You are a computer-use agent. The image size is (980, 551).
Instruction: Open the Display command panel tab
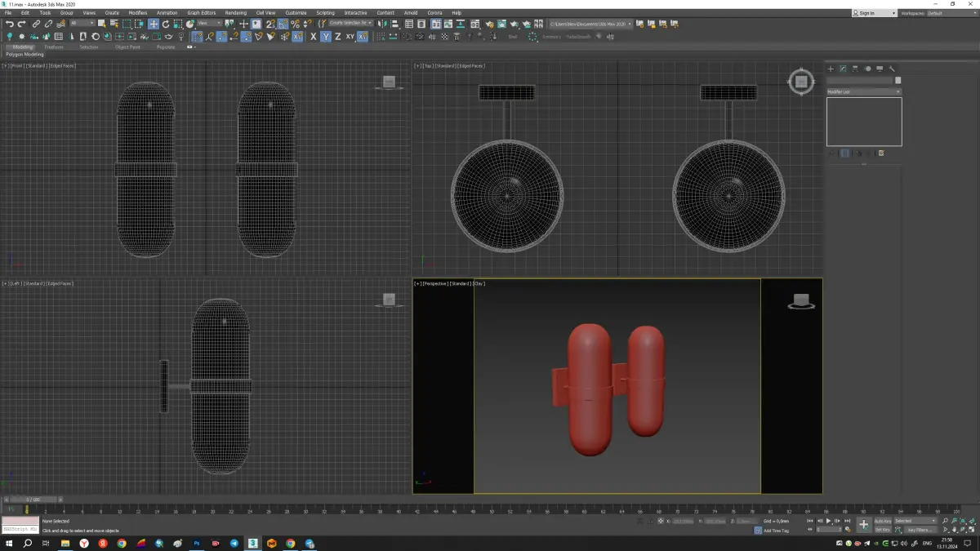coord(880,69)
